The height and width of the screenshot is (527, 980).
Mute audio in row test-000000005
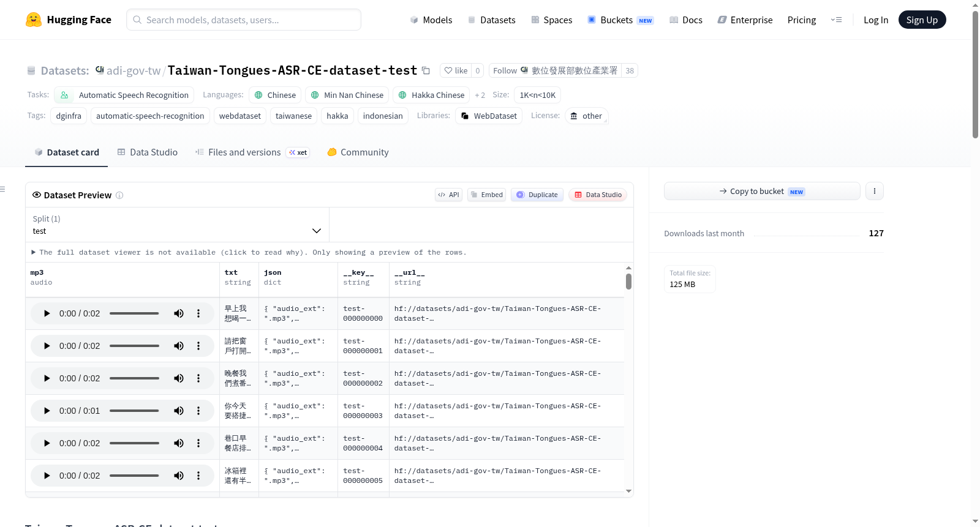click(179, 476)
